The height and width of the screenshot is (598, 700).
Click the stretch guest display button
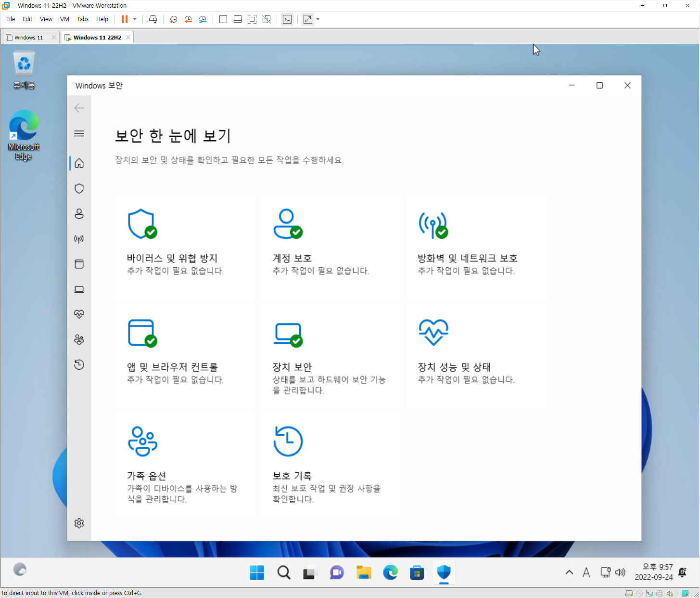coord(308,19)
